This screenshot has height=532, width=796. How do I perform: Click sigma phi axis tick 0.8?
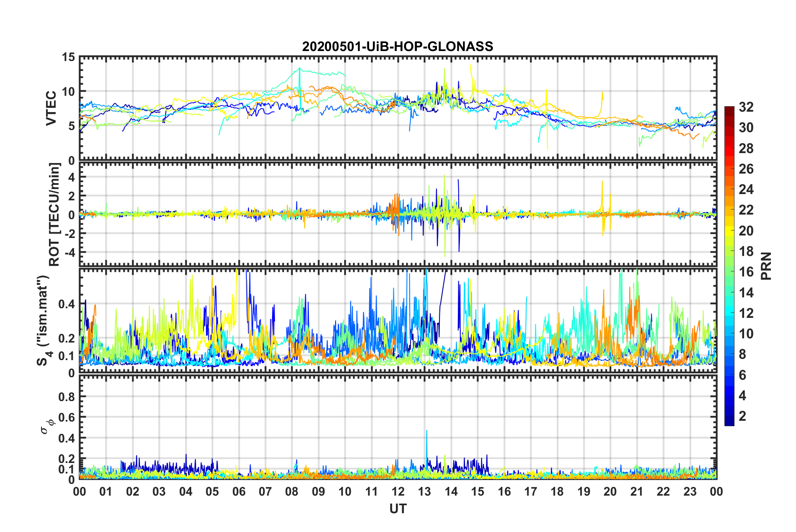coord(67,396)
